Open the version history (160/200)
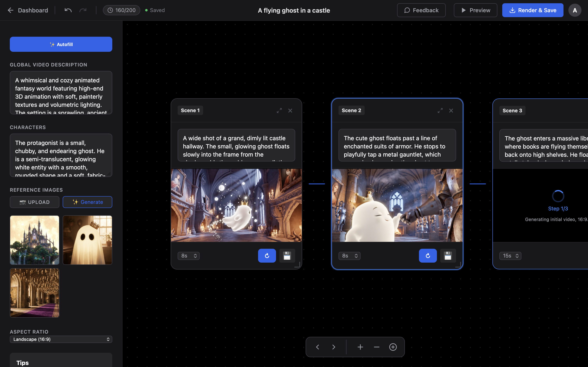This screenshot has width=588, height=367. coord(121,10)
